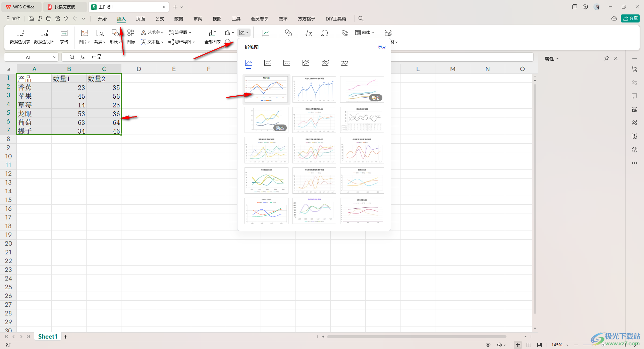
Task: Open the 开始 Home tab
Action: tap(102, 19)
